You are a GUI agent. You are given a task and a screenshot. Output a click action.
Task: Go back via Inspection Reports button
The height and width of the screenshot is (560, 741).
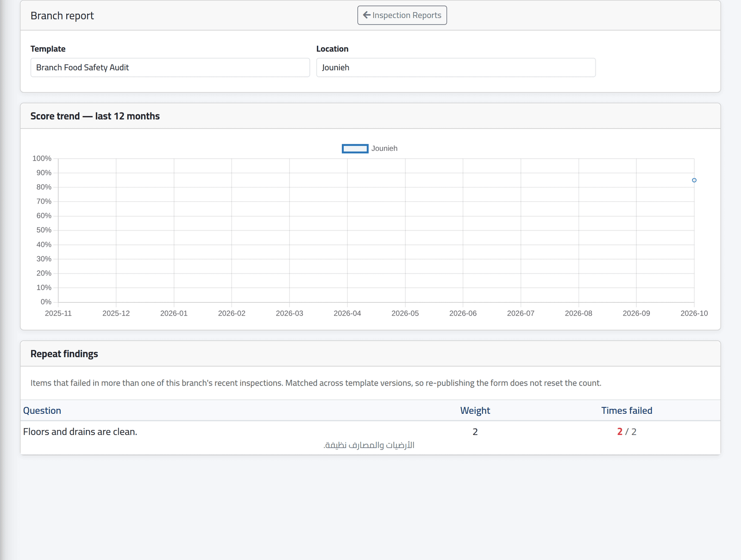[x=402, y=15]
